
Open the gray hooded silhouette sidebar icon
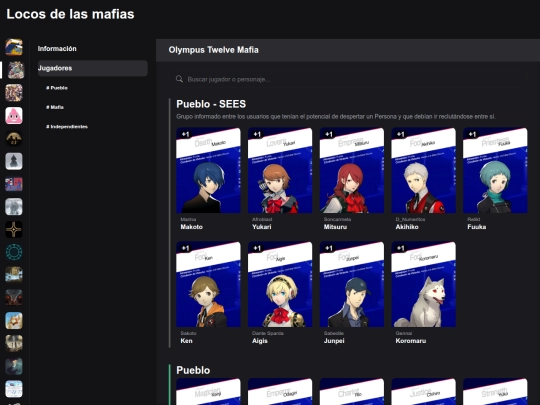pos(14,161)
